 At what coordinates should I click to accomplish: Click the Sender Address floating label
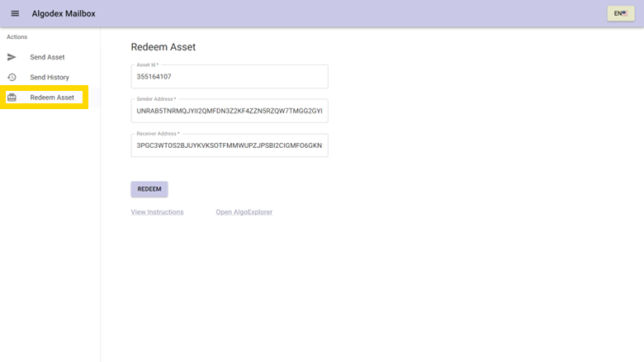pos(156,99)
